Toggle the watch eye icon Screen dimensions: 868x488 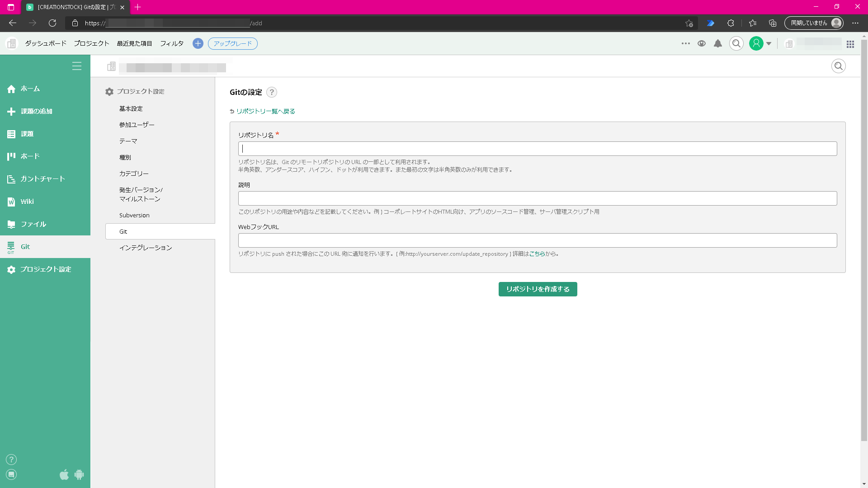coord(702,43)
